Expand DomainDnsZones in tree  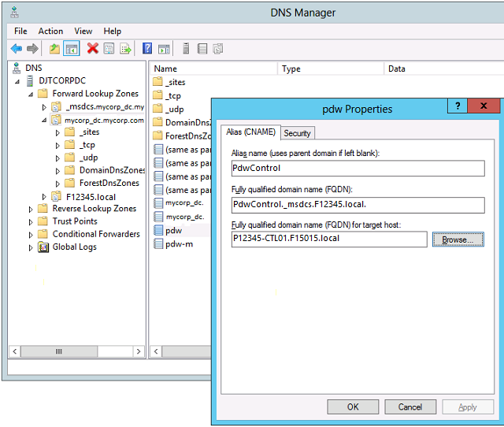point(57,171)
